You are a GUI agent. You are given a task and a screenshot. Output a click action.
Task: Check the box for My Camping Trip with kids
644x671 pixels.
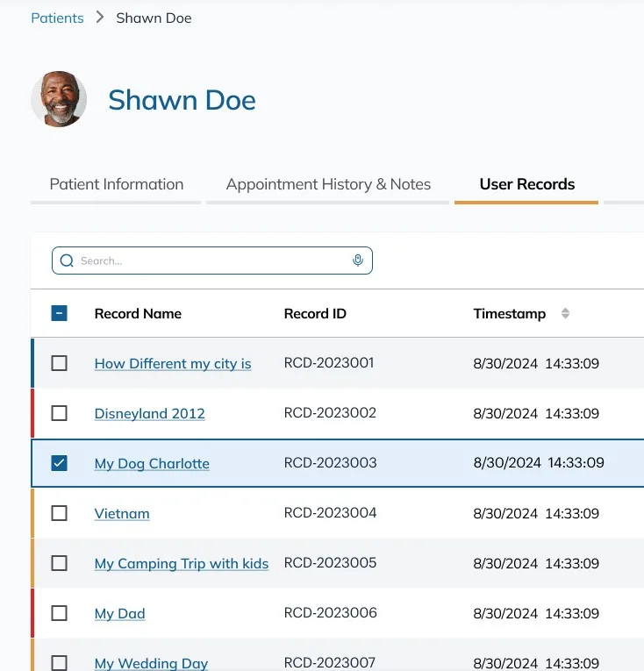(59, 563)
